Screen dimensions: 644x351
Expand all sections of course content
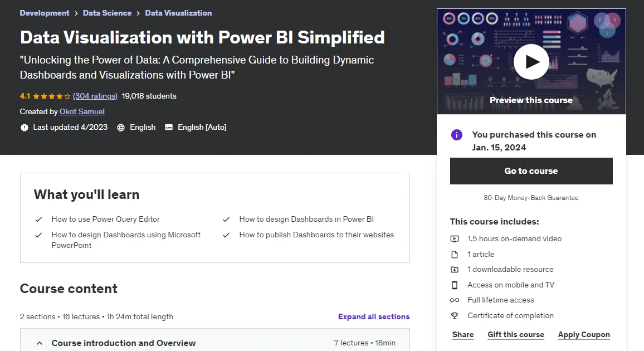[x=374, y=316]
